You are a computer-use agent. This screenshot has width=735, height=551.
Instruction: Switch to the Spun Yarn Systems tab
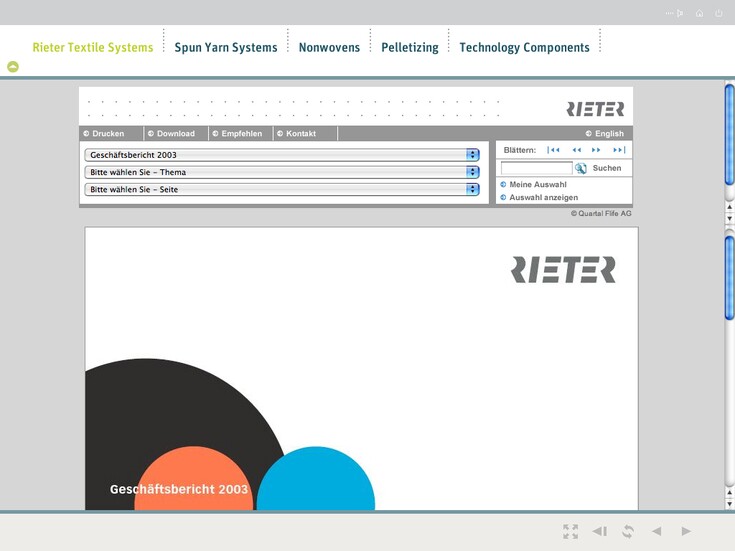coord(226,47)
